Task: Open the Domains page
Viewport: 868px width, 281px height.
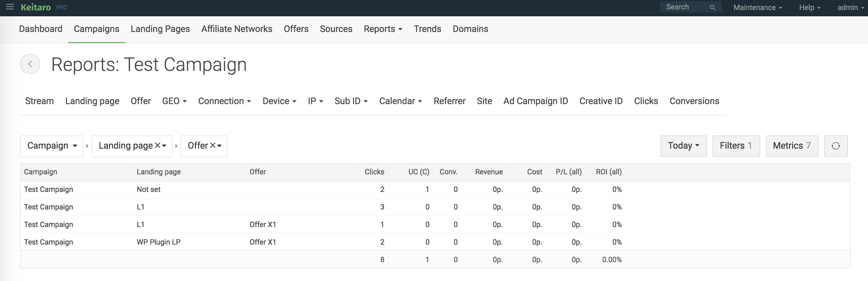Action: tap(470, 29)
